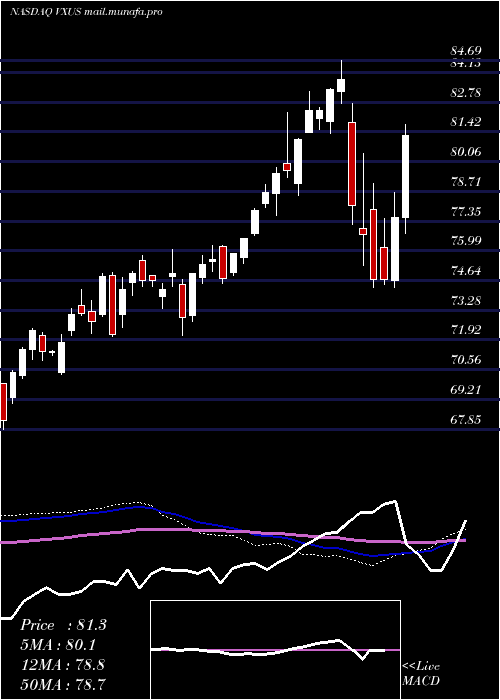Select the 74.64 price axis label
The height and width of the screenshot is (700, 500).
(466, 271)
